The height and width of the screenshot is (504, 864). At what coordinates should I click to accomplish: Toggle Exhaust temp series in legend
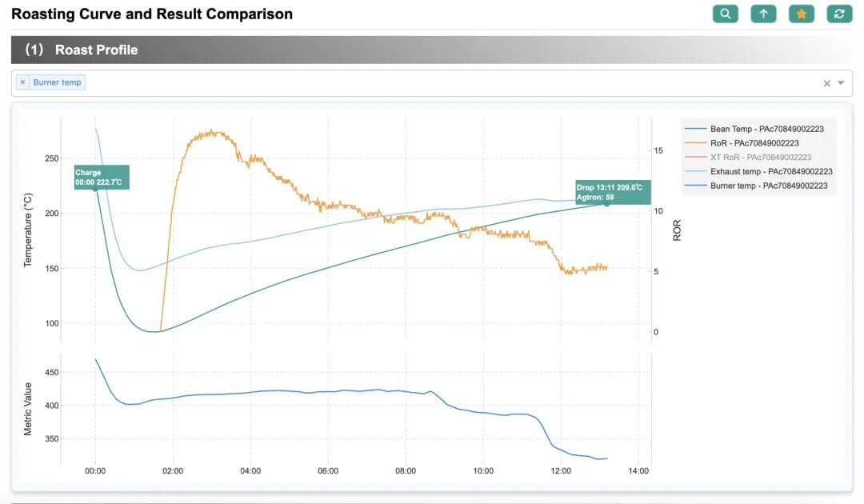758,171
